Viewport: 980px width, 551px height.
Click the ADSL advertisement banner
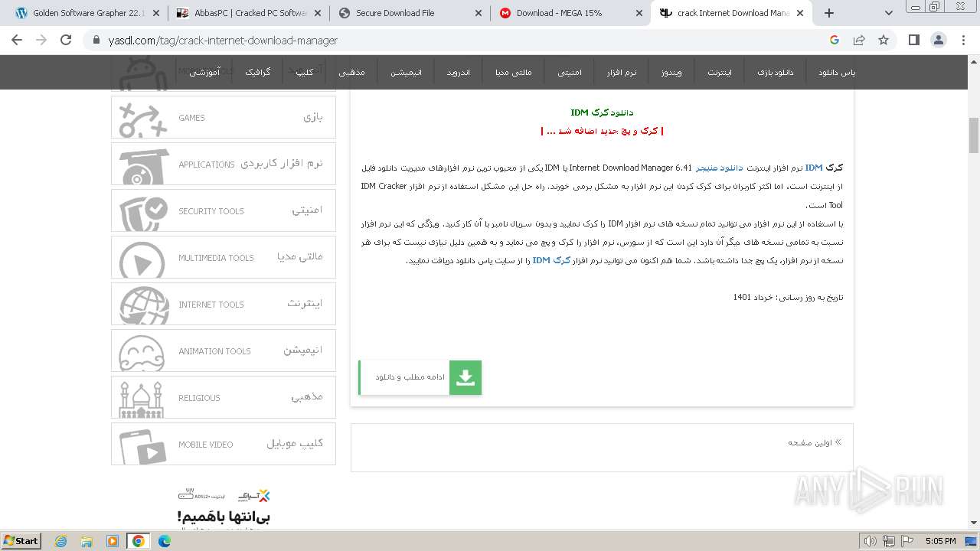tap(224, 508)
